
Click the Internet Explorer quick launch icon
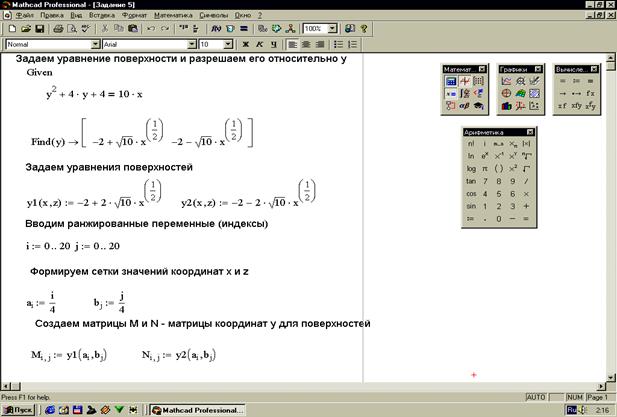pyautogui.click(x=50, y=410)
